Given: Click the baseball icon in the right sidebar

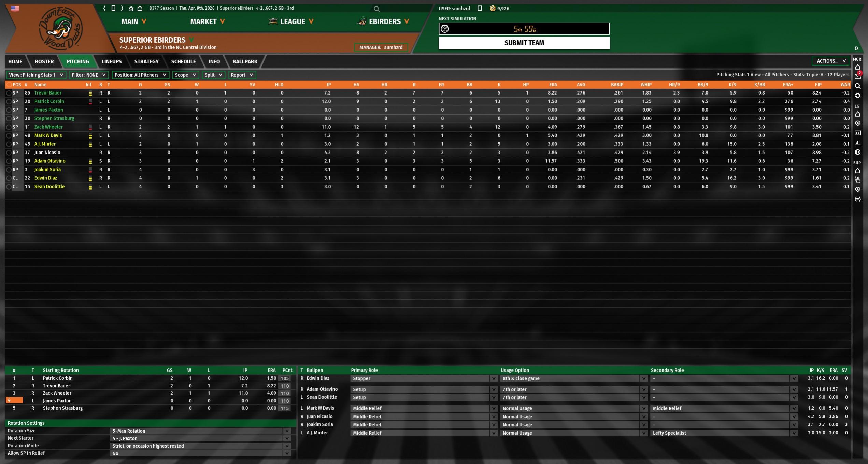Looking at the screenshot, I should tap(857, 152).
